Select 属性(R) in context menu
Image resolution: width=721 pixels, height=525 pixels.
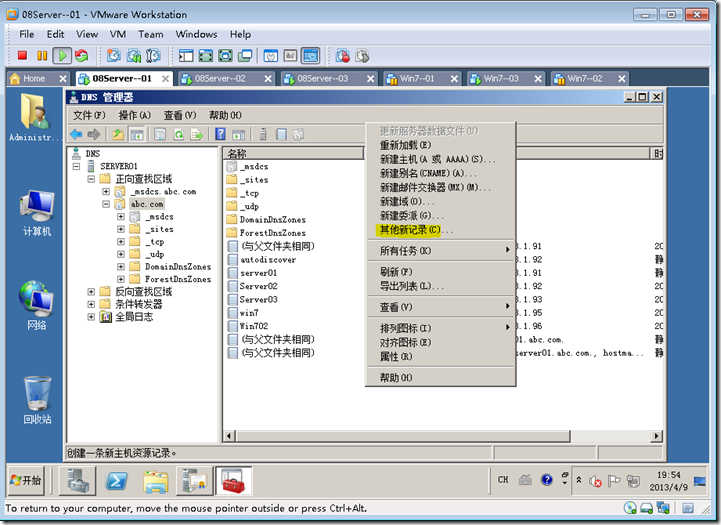441,356
